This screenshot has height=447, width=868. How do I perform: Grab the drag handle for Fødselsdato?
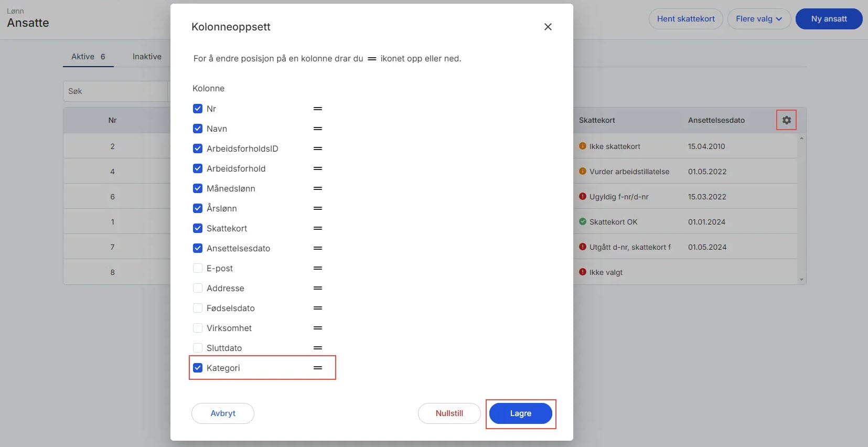pyautogui.click(x=318, y=308)
